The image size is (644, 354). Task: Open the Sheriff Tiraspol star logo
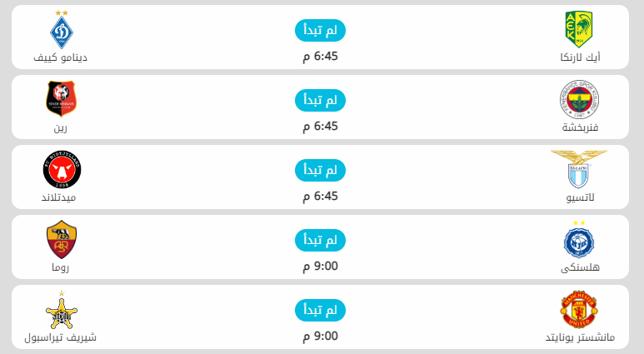[61, 310]
